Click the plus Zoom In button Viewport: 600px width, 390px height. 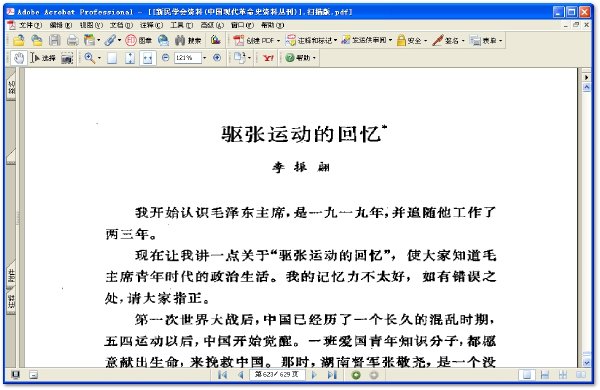coord(217,58)
